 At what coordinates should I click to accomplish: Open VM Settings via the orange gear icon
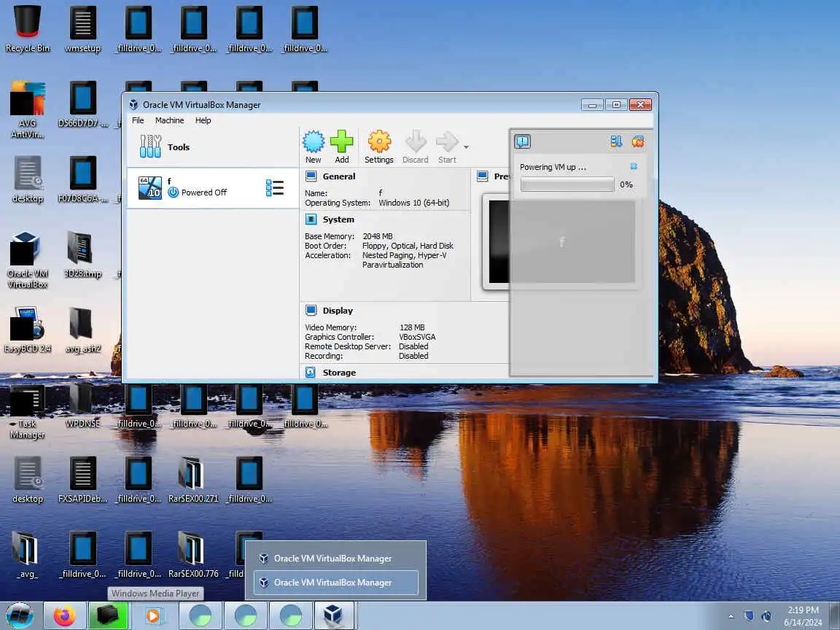[378, 147]
